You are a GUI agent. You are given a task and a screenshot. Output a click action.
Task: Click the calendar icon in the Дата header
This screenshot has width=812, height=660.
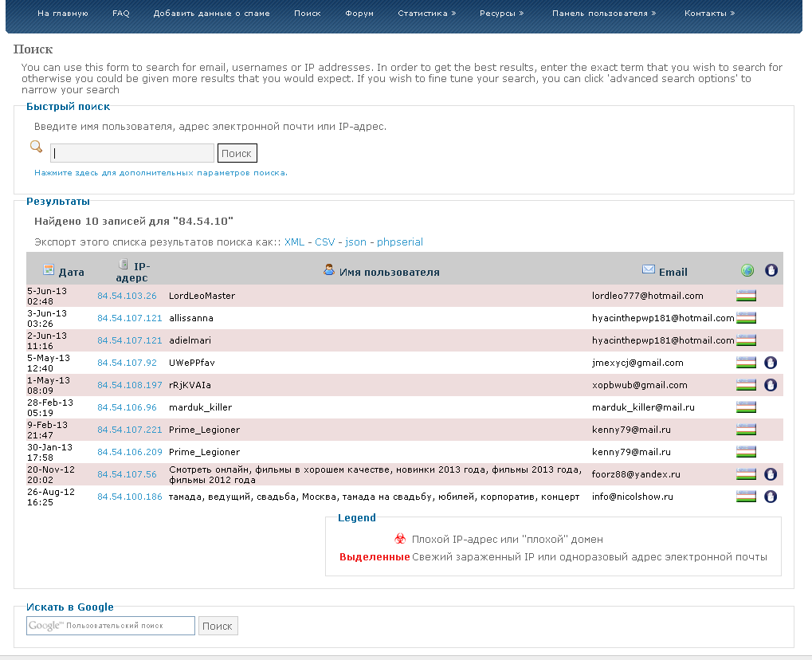click(49, 269)
